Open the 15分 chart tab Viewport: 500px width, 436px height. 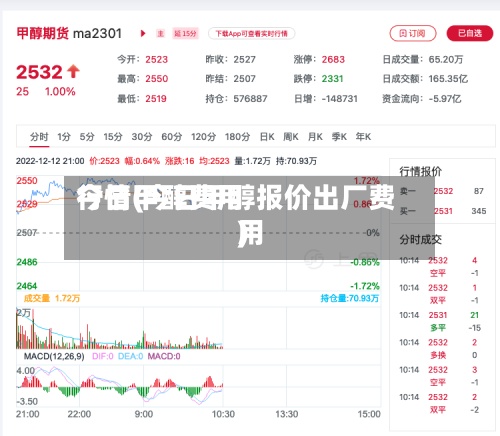[x=113, y=137]
